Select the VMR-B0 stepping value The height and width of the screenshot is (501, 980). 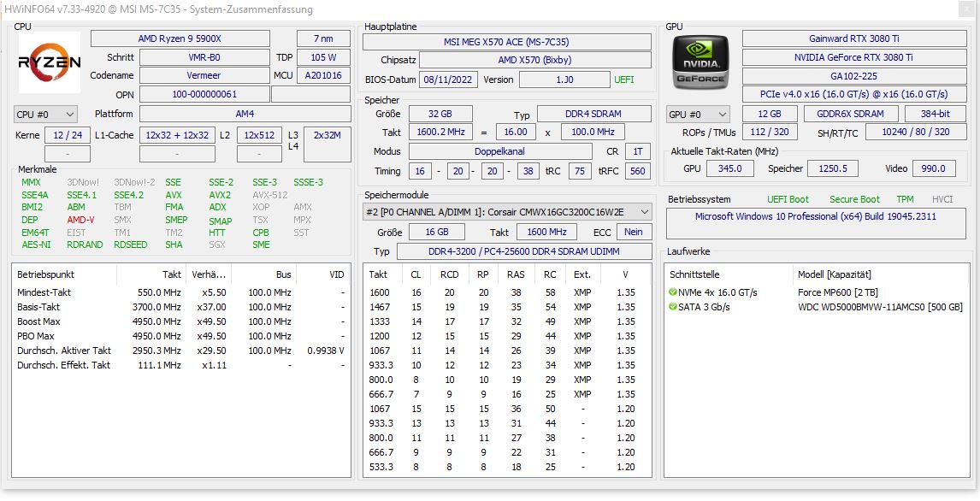tap(204, 57)
